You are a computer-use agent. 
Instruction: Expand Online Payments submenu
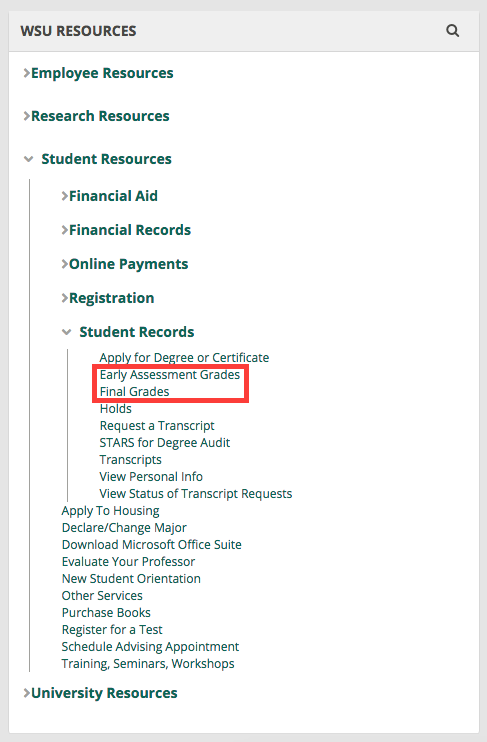coord(125,264)
